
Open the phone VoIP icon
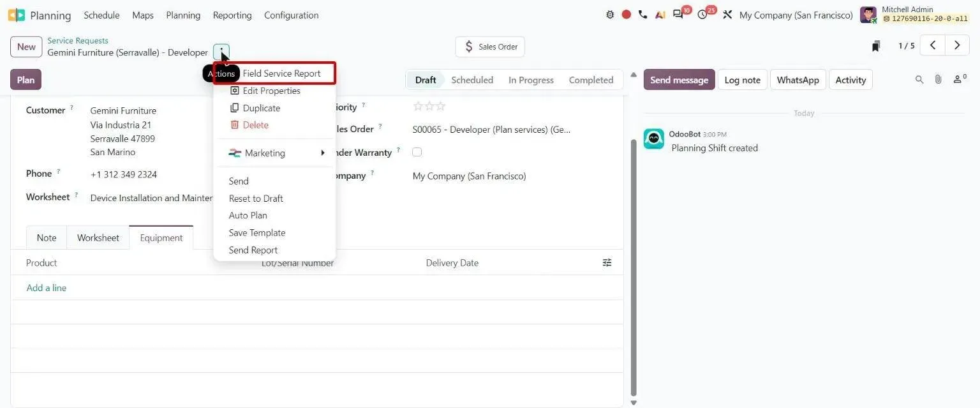click(642, 15)
